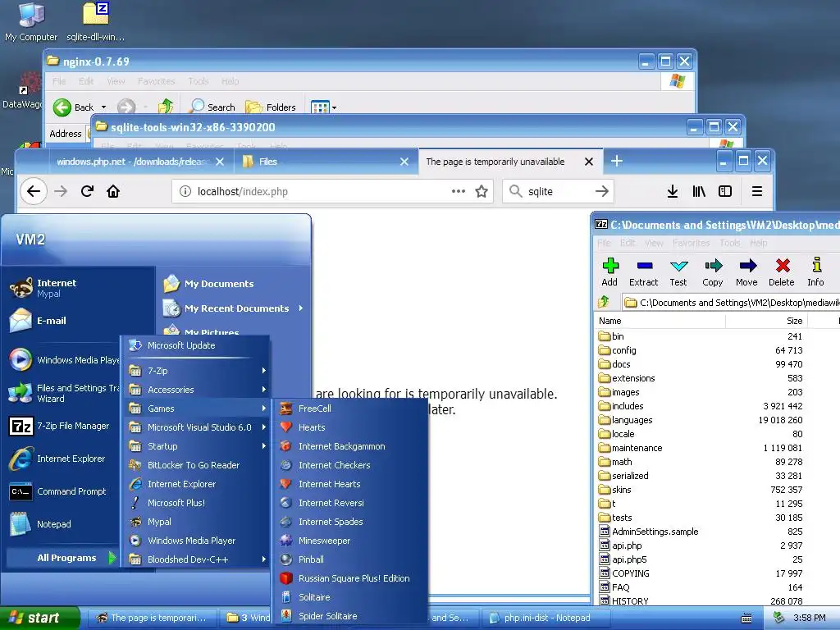Click the red Delete icon in 7-Zip
Viewport: 840px width, 630px height.
pos(782,272)
